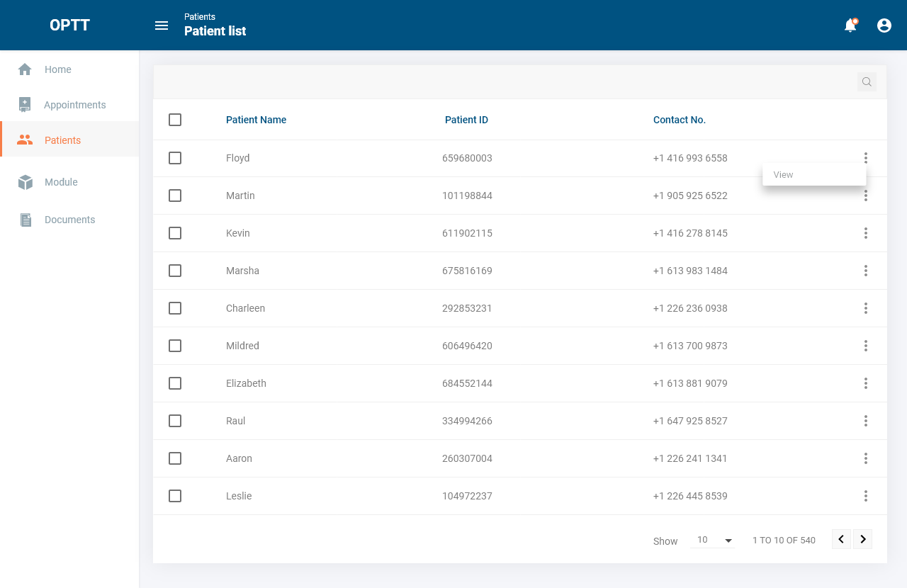Go to Patients in the sidebar

tap(62, 140)
